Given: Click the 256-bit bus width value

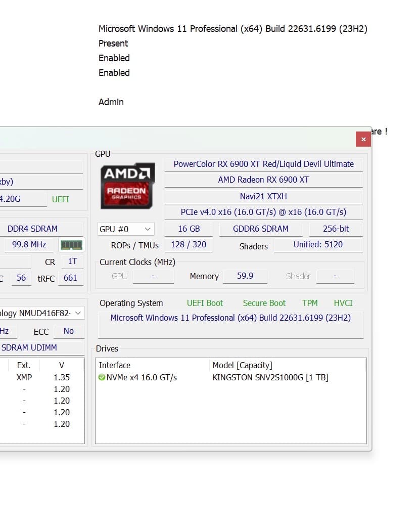Looking at the screenshot, I should point(336,229).
